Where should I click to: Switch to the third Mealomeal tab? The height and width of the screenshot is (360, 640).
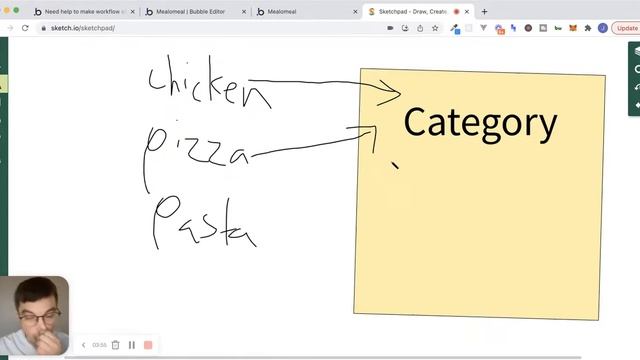click(306, 12)
